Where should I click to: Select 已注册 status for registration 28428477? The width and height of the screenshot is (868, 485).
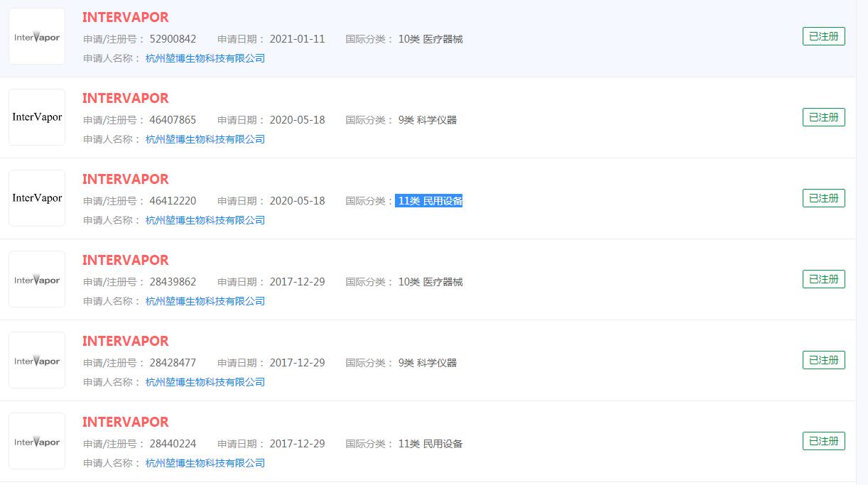click(823, 360)
